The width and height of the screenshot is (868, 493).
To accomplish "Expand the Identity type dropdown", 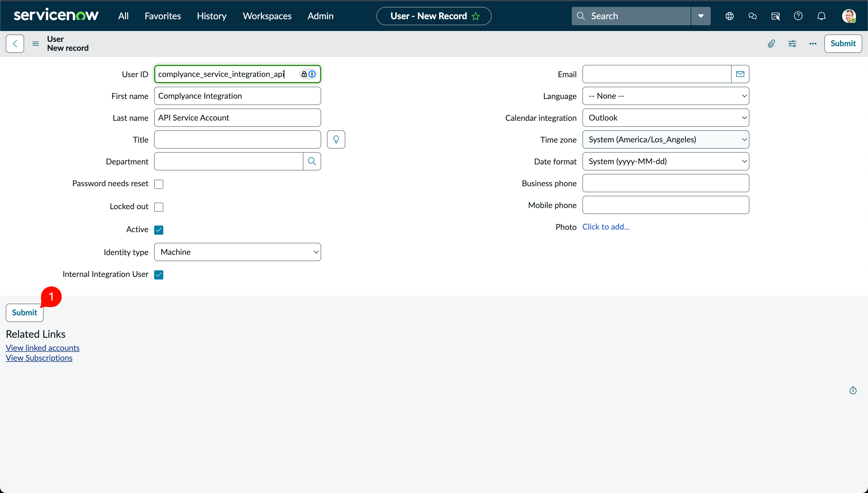I will pyautogui.click(x=237, y=252).
